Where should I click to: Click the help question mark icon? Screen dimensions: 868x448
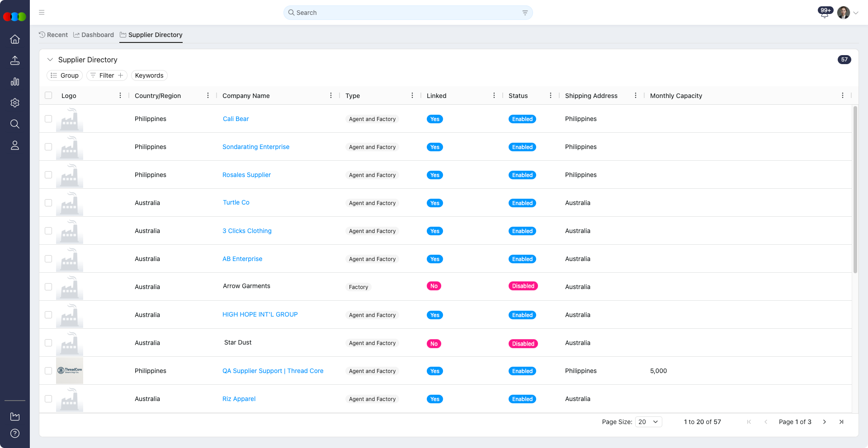(x=15, y=434)
